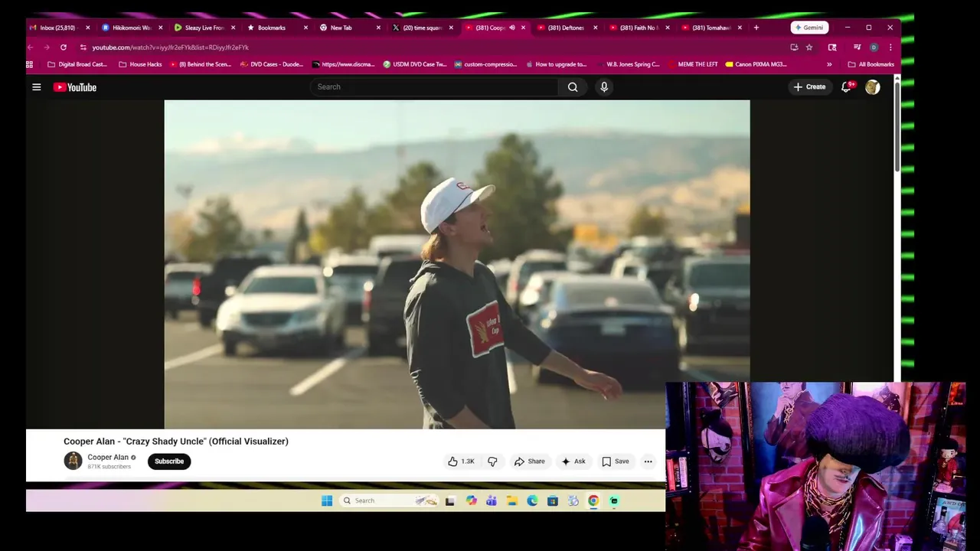The image size is (980, 551).
Task: Open custom-compression bookmark
Action: pyautogui.click(x=486, y=64)
